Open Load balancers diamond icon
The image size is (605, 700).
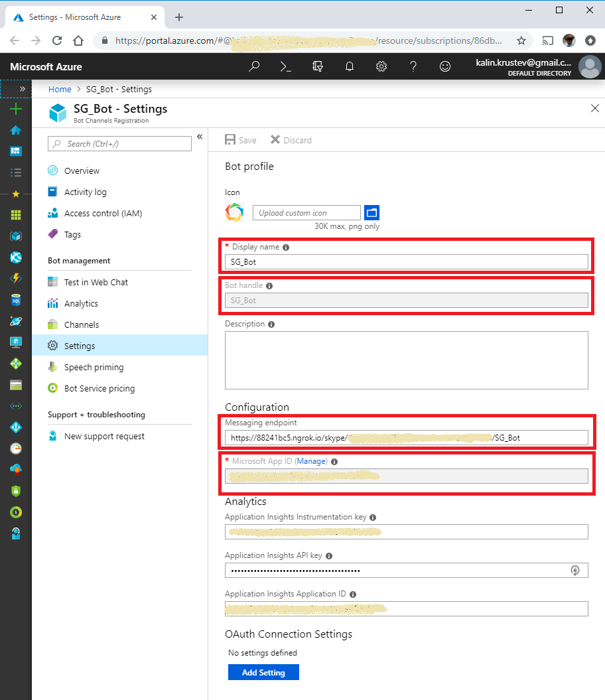(16, 364)
